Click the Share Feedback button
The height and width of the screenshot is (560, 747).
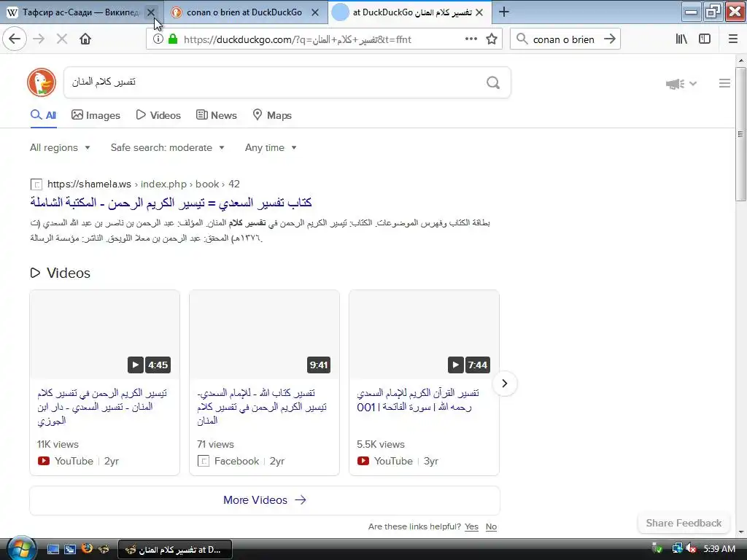coord(684,523)
